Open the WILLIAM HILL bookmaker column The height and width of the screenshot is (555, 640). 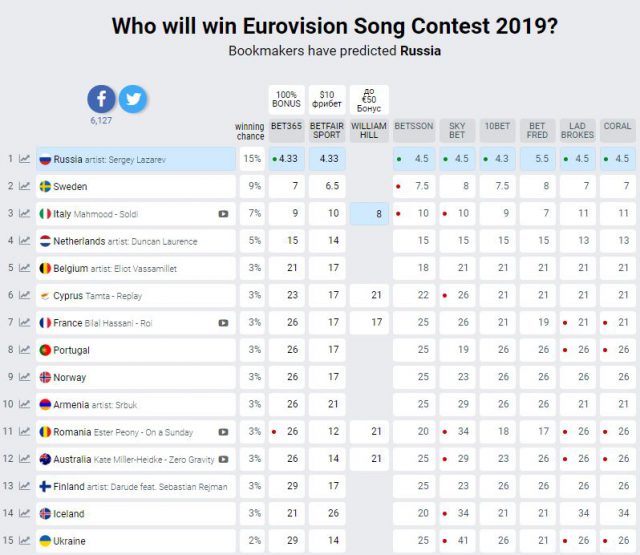369,130
